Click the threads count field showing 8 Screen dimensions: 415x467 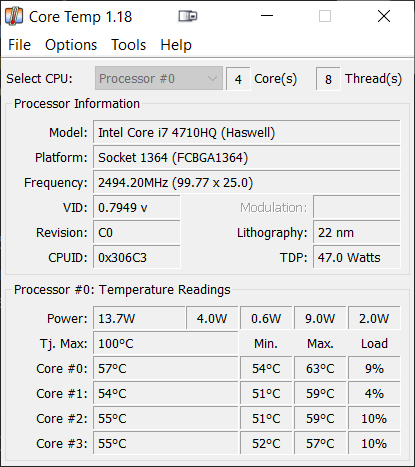coord(328,79)
